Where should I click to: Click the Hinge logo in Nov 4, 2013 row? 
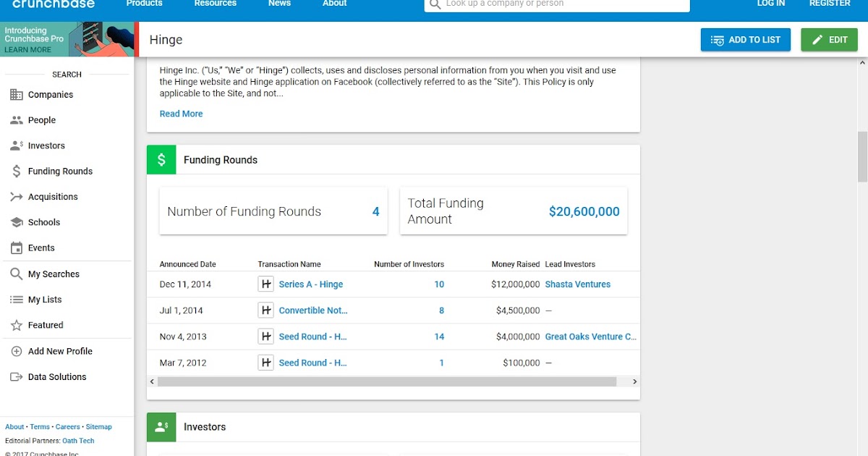click(265, 337)
